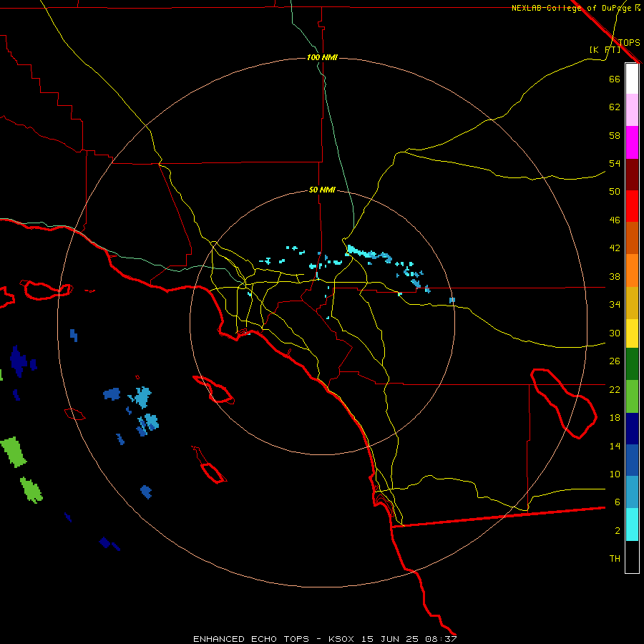Click the cyan legend swatch near bottom

pos(632,525)
